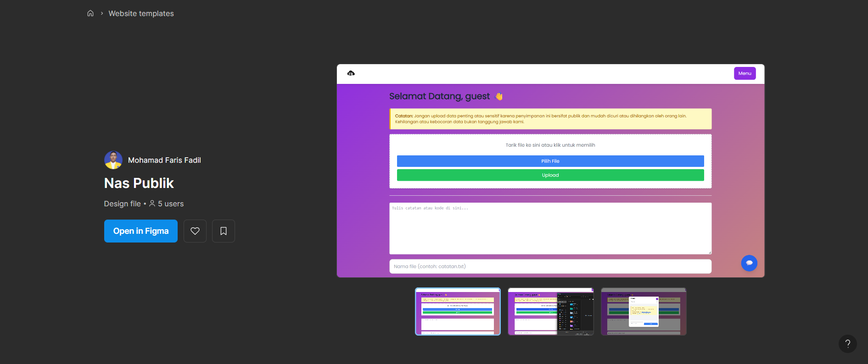Click the Tarik file ke sini drop zone text
Image resolution: width=868 pixels, height=364 pixels.
pyautogui.click(x=550, y=145)
